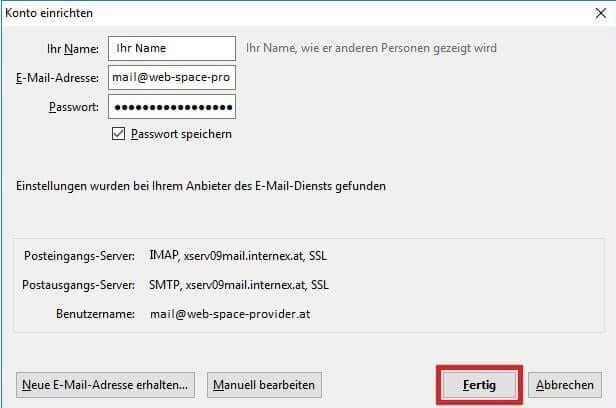
Task: Click the name hint text beside Ihr Name
Action: [x=371, y=48]
